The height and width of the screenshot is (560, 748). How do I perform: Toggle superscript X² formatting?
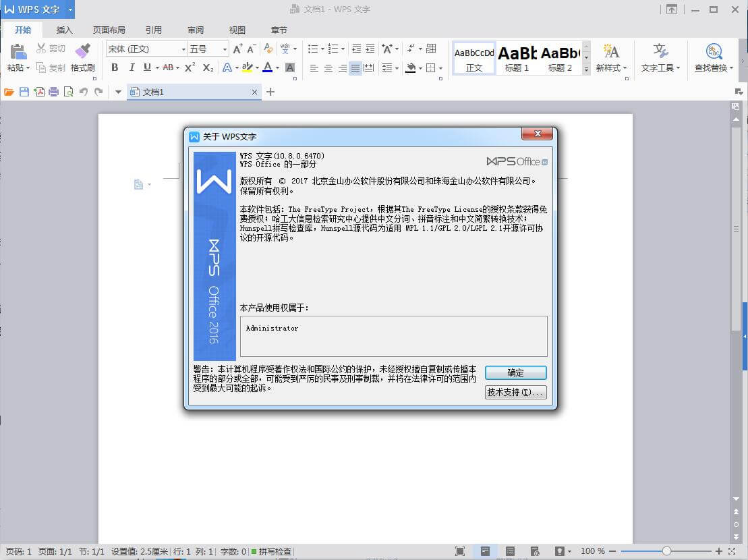click(190, 67)
